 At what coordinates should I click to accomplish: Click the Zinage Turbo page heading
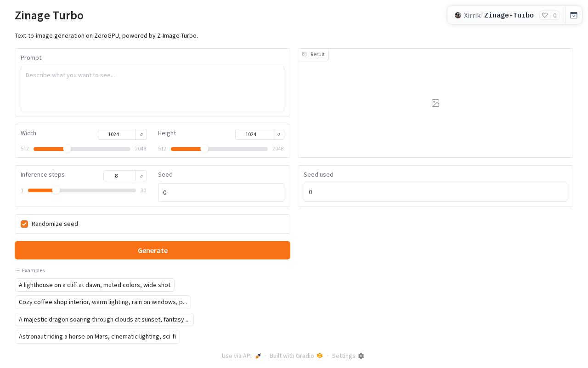(x=49, y=15)
